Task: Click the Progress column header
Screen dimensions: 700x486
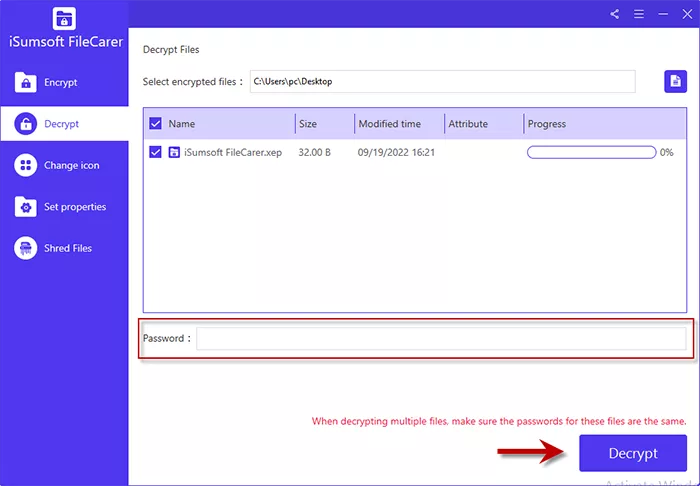Action: click(x=547, y=124)
